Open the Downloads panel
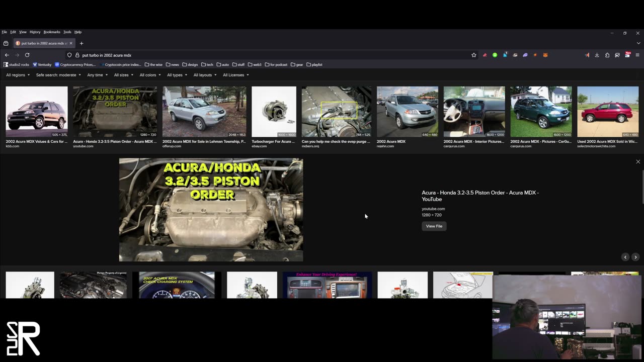Image resolution: width=644 pixels, height=362 pixels. (x=597, y=55)
